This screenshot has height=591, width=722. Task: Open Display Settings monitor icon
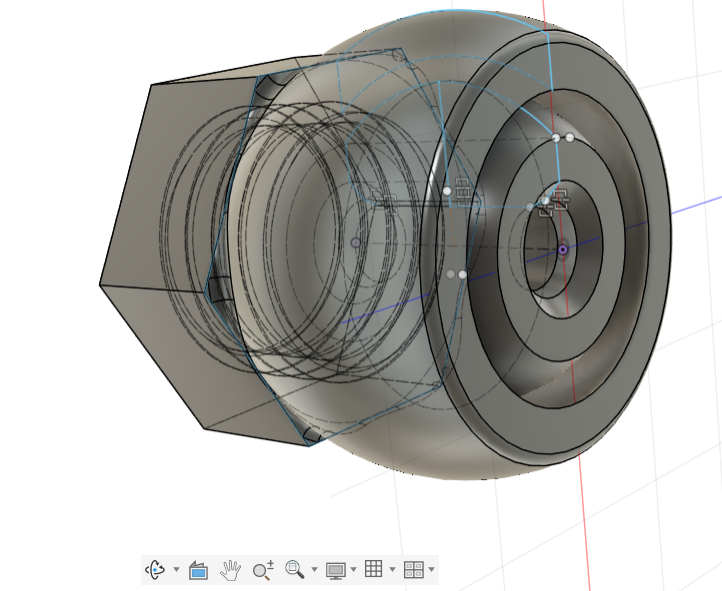[x=336, y=570]
